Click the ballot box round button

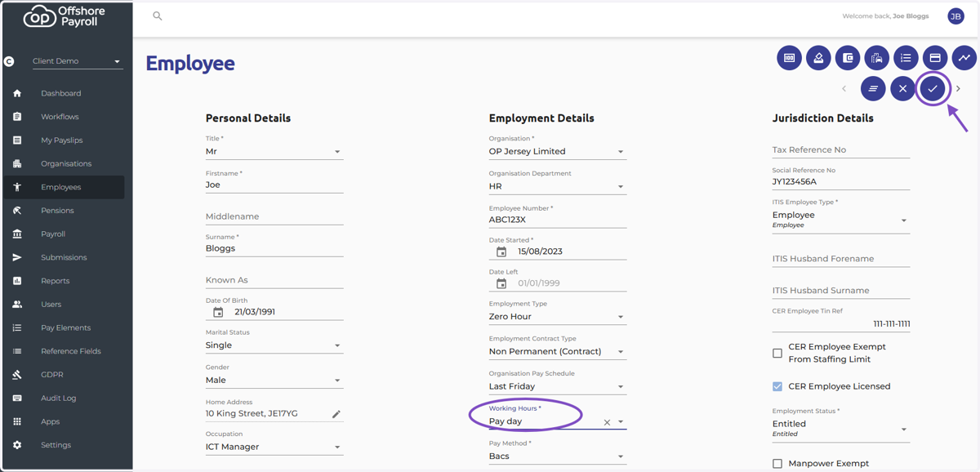coord(818,58)
